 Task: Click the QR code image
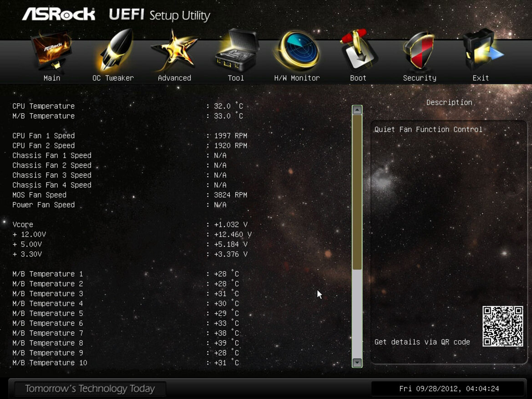pos(503,326)
